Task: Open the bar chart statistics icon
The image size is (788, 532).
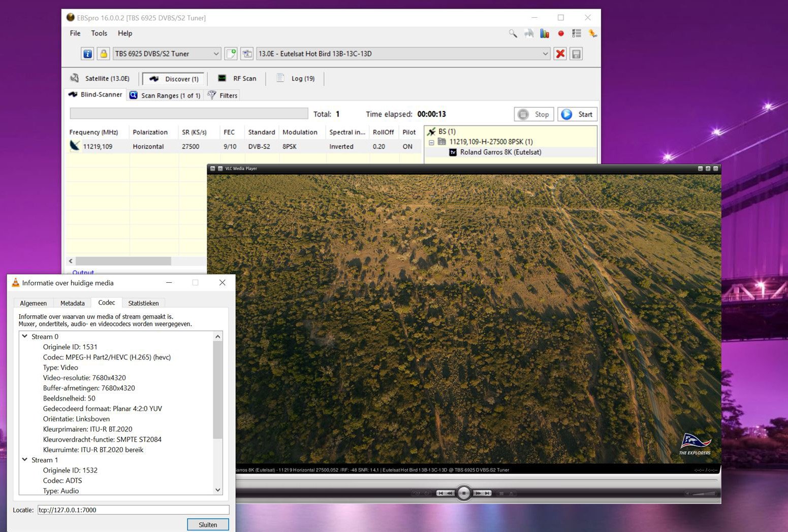Action: 545,34
